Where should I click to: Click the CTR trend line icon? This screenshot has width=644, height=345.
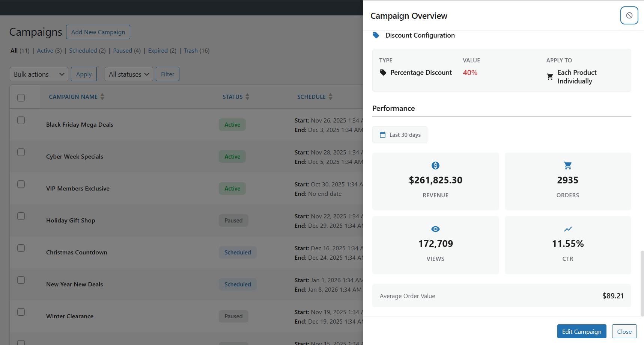[x=567, y=229]
